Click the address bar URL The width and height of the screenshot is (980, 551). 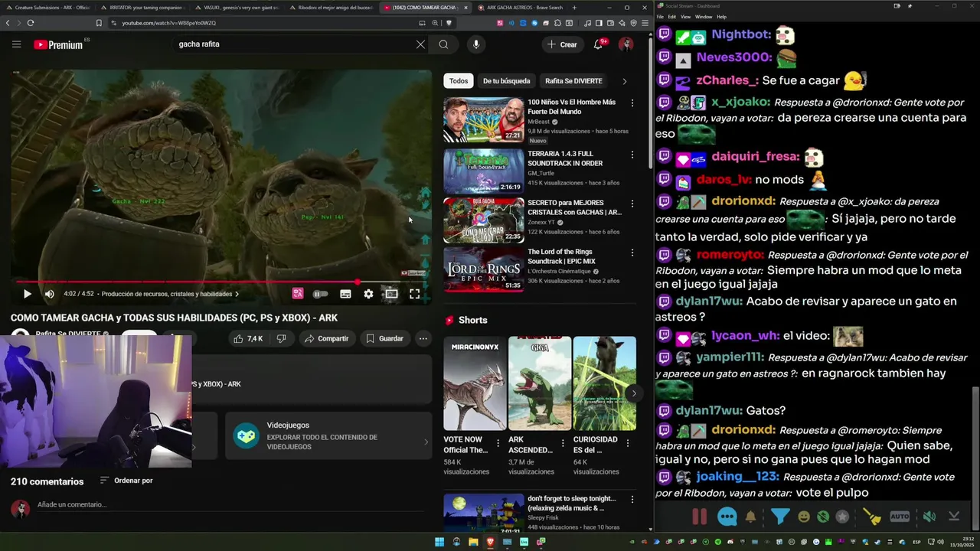(169, 23)
